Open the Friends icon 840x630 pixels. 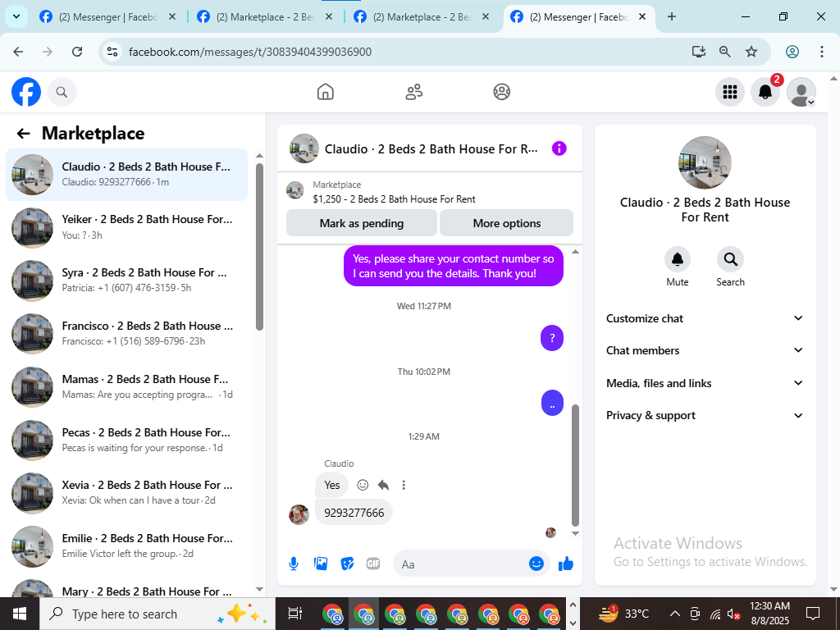point(413,92)
